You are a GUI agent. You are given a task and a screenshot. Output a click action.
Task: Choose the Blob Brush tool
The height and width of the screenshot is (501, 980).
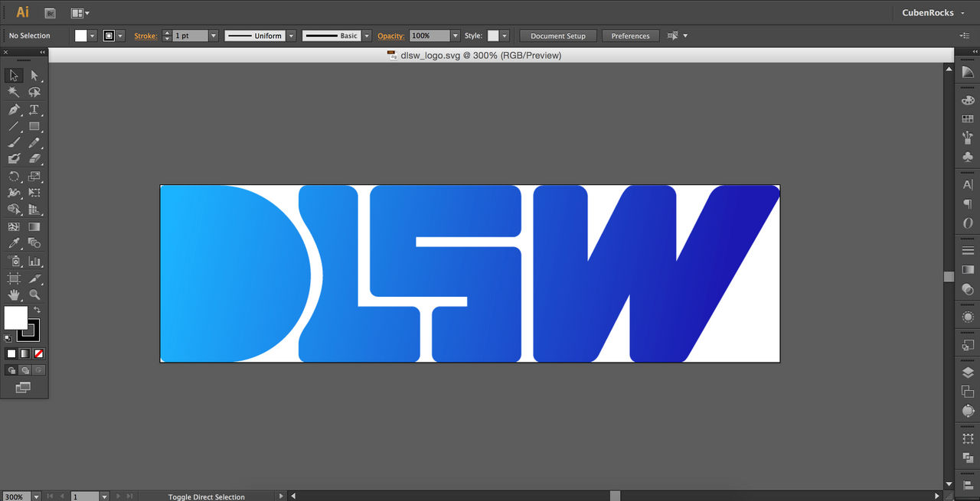pos(14,159)
